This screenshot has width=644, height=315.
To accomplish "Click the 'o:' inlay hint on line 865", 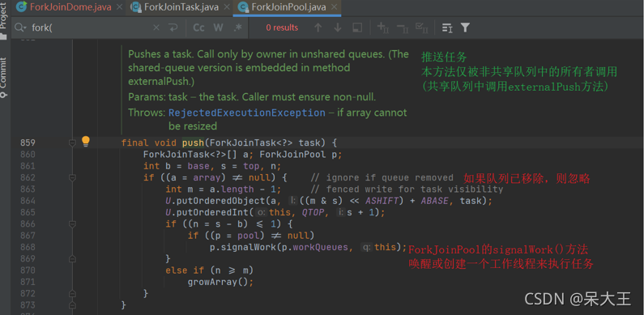I will click(x=262, y=212).
